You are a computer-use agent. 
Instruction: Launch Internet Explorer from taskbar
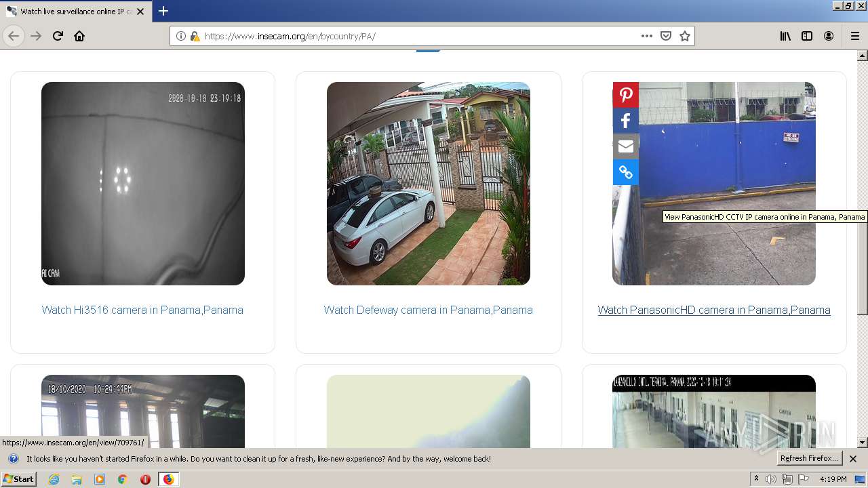54,479
